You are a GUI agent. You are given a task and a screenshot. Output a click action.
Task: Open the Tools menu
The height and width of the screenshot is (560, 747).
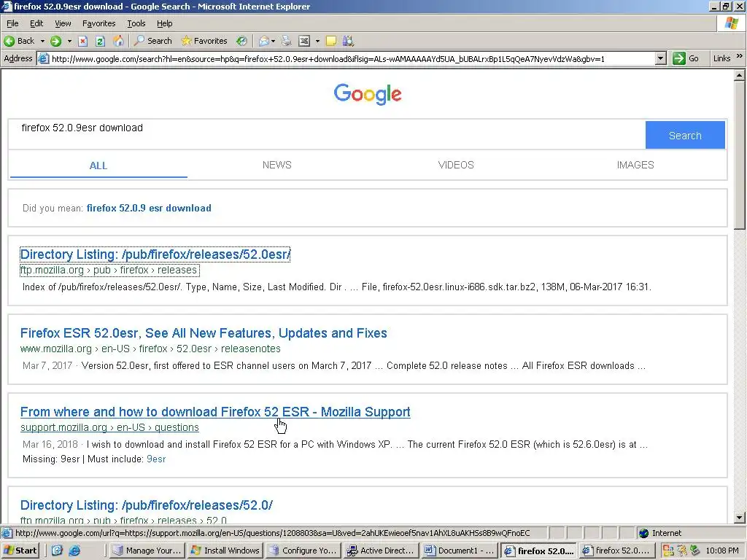click(136, 23)
